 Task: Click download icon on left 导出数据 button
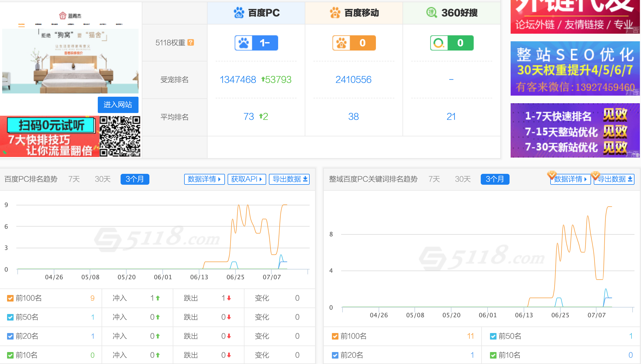(305, 179)
